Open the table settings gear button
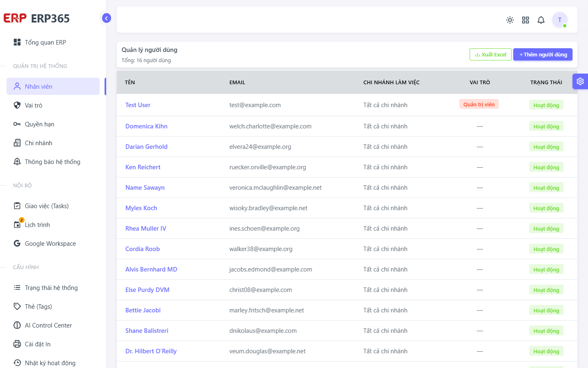 click(x=580, y=81)
